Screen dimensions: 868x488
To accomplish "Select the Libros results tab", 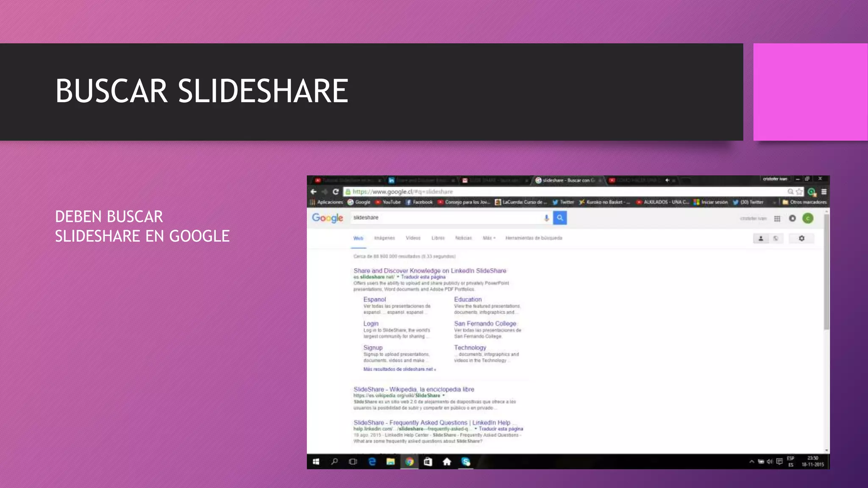I will click(x=438, y=238).
